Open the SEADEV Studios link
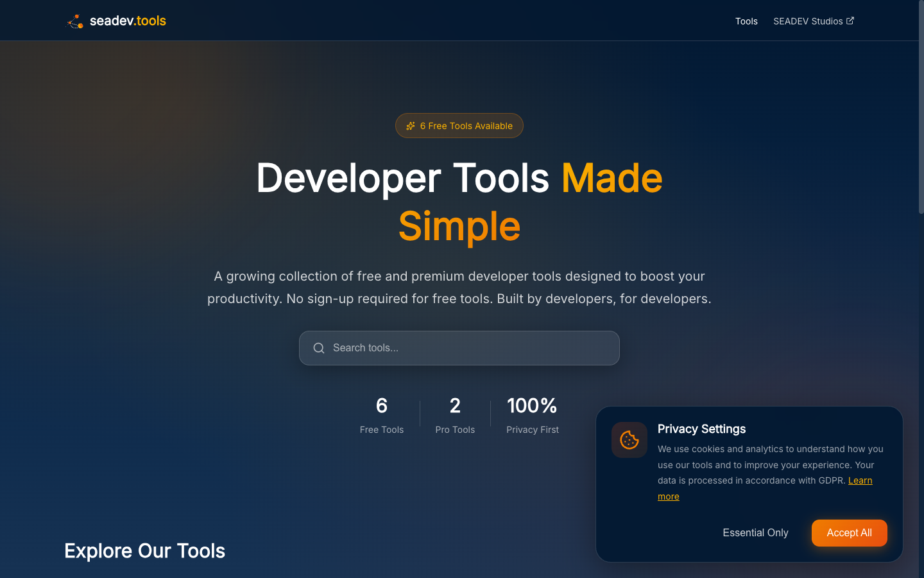This screenshot has height=578, width=924. (x=809, y=21)
